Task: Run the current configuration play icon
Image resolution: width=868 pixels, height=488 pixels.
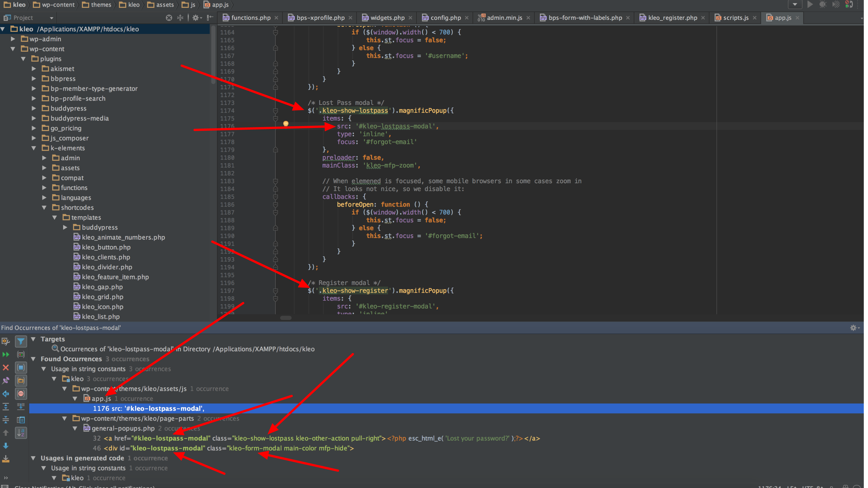Action: [x=810, y=4]
